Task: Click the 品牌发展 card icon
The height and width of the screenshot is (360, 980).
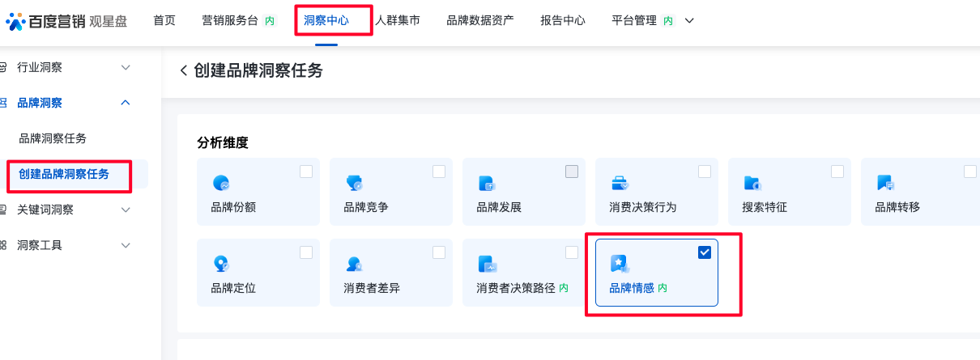Action: [486, 183]
